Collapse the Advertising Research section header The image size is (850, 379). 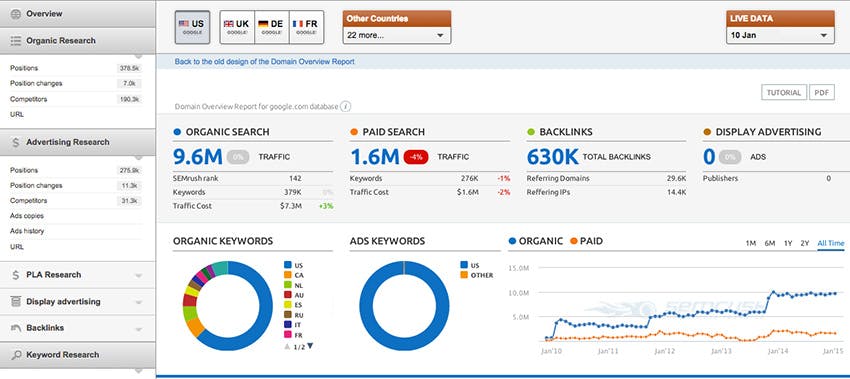78,142
